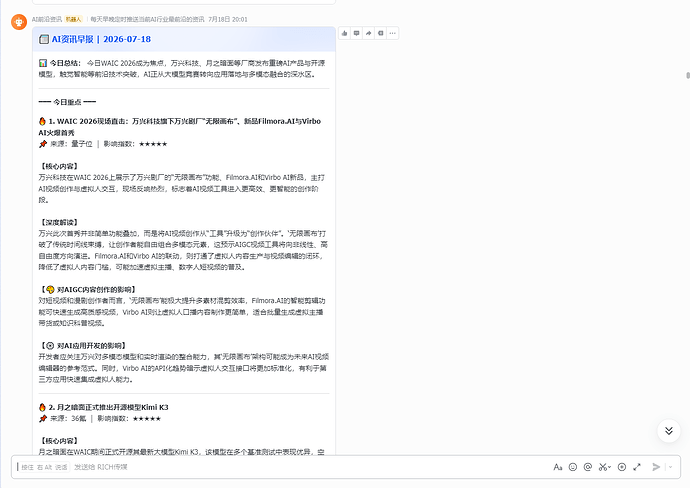Forward the AI资讯早报 message

[x=368, y=33]
